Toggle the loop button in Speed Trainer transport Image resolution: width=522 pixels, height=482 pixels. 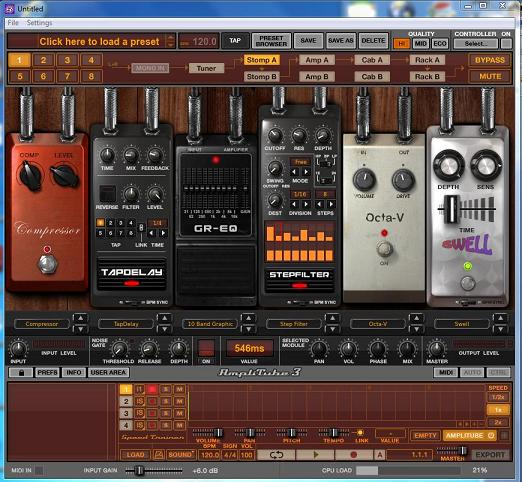[x=276, y=455]
